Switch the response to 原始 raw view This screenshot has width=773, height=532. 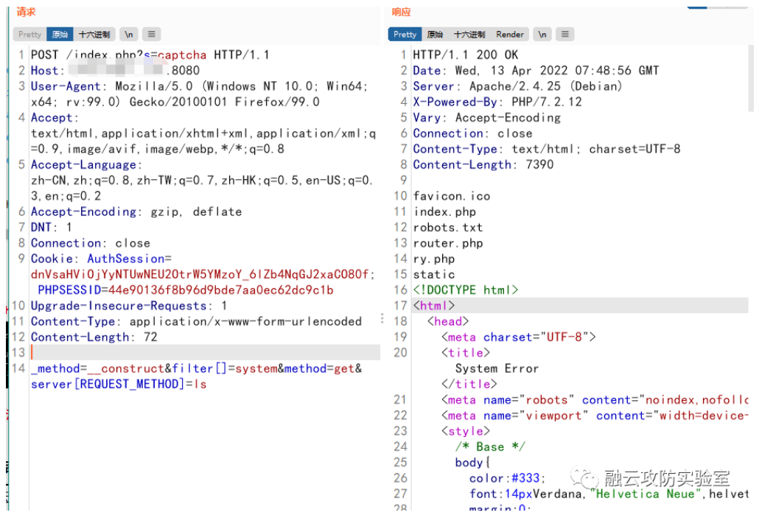(x=434, y=34)
